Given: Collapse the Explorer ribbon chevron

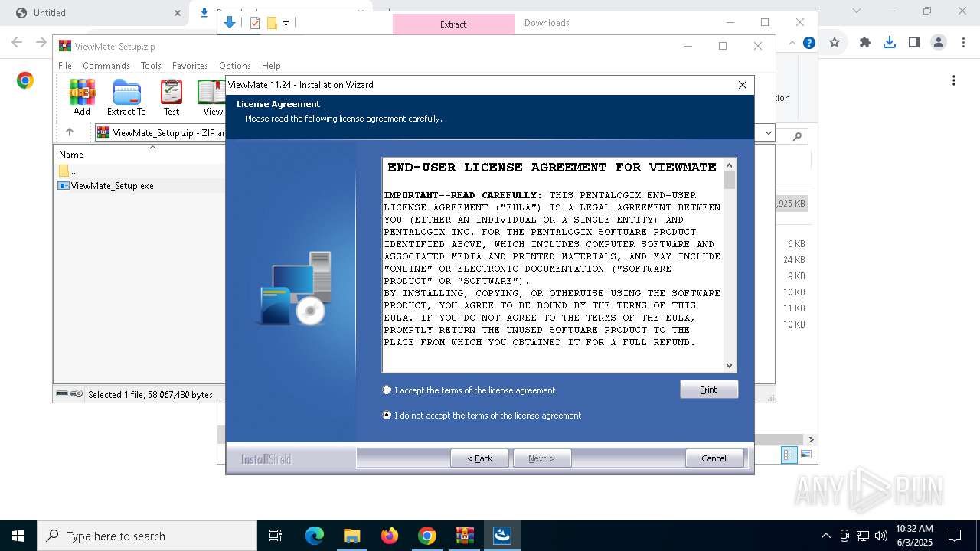Looking at the screenshot, I should (x=792, y=43).
